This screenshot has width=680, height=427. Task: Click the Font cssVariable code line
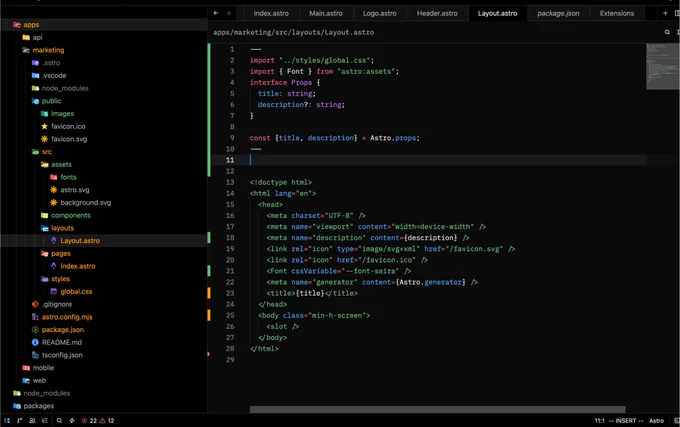pos(339,271)
